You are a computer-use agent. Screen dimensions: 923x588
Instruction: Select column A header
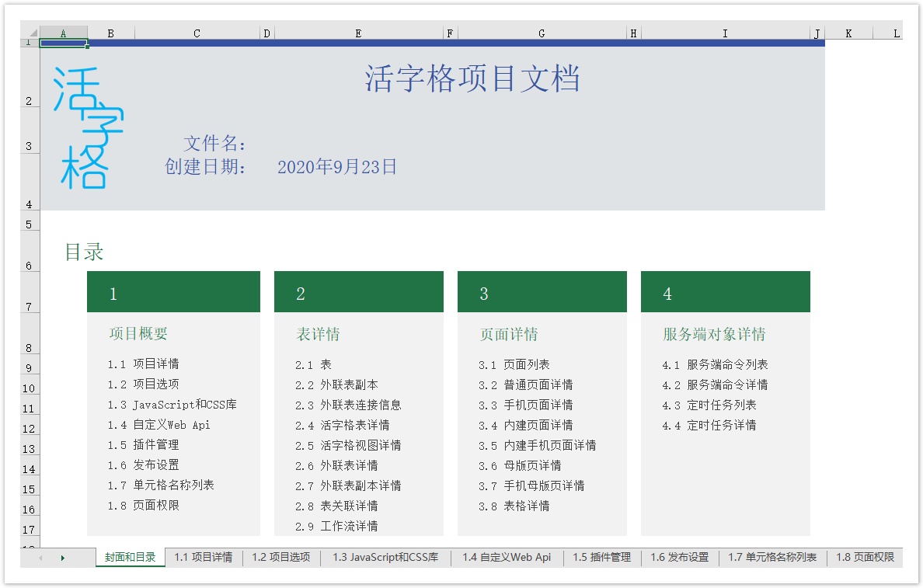point(64,33)
